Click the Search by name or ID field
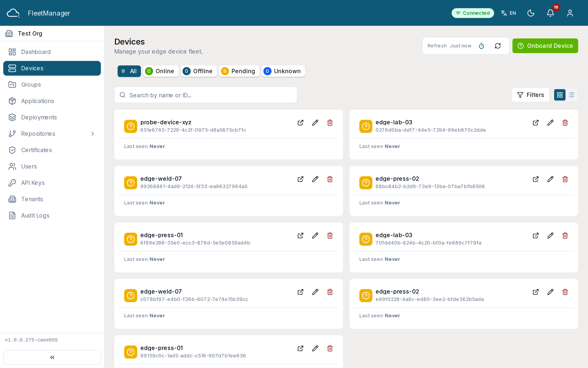 pos(206,95)
